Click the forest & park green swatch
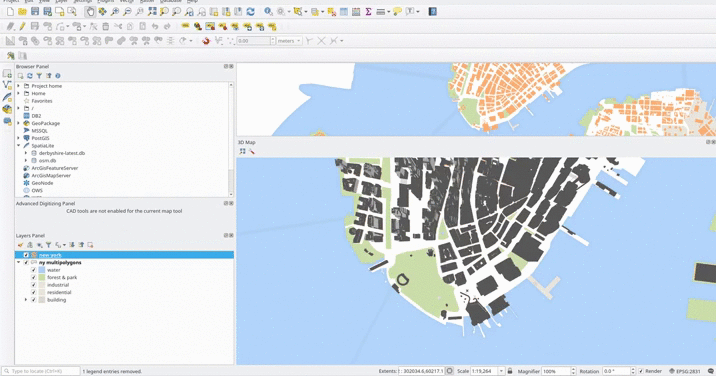Screen dimensions: 716x376 coord(42,277)
